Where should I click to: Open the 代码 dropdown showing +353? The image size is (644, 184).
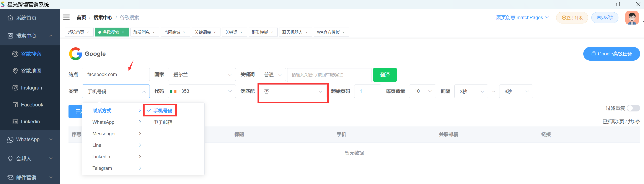202,91
